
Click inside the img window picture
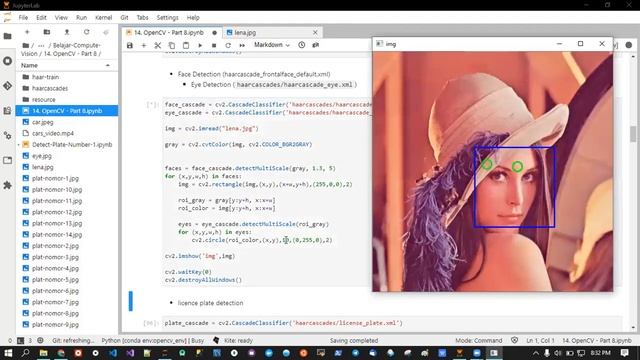(x=492, y=171)
